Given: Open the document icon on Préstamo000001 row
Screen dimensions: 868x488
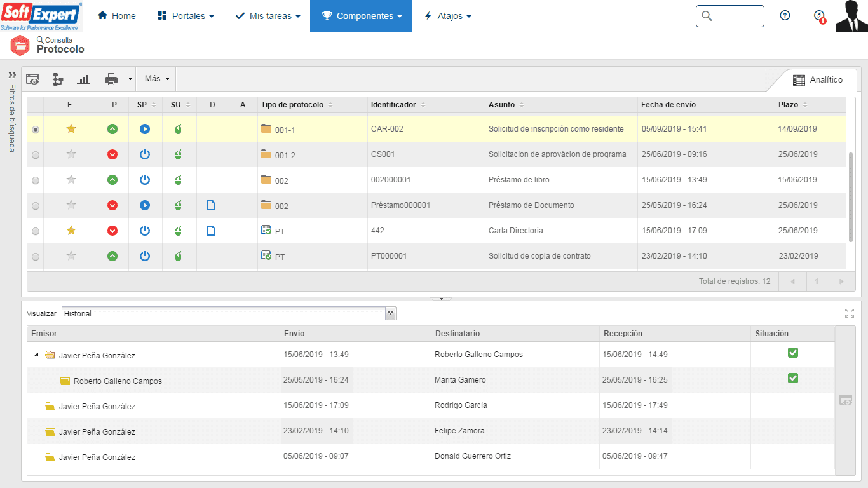Looking at the screenshot, I should pos(212,205).
